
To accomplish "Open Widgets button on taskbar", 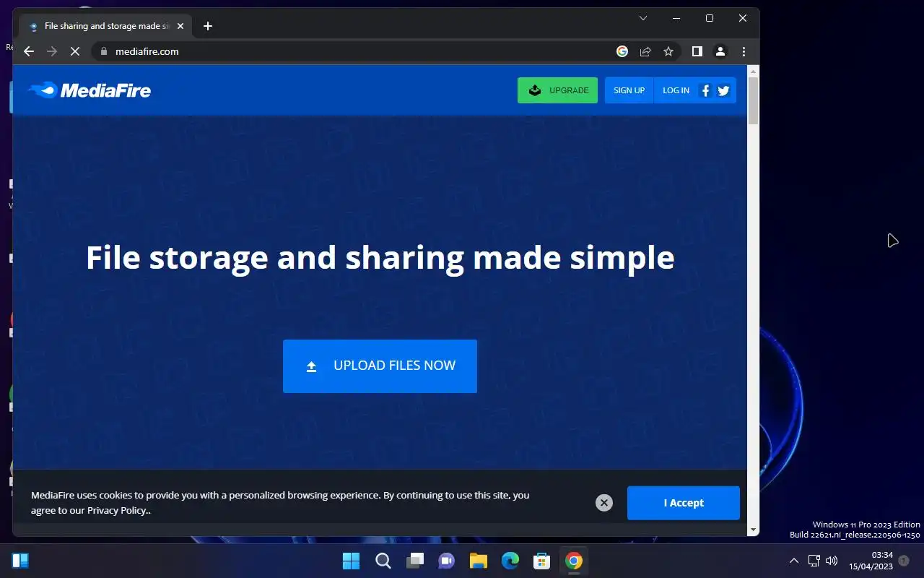I will click(20, 561).
